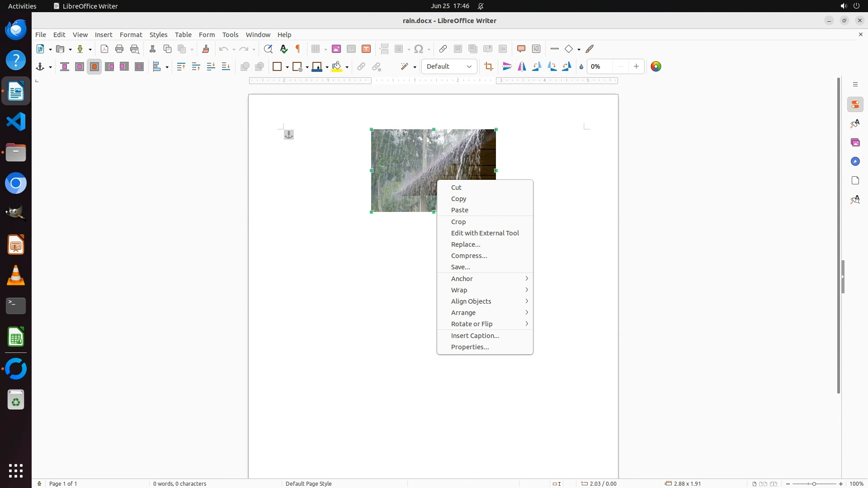The width and height of the screenshot is (868, 488).
Task: Click Insert Caption... entry
Action: 475,336
